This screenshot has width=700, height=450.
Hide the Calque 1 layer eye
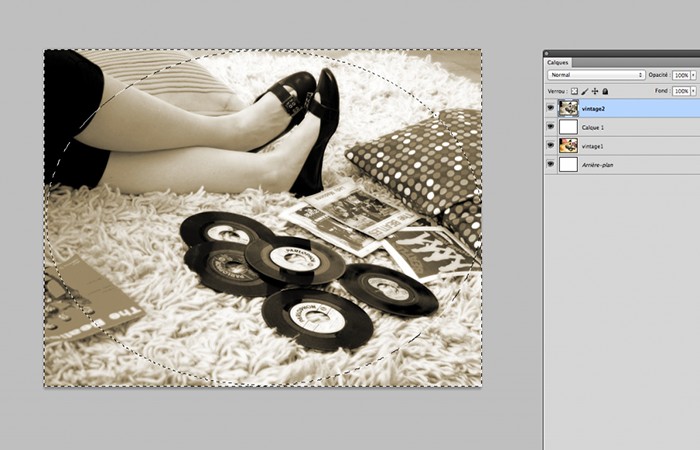point(550,127)
